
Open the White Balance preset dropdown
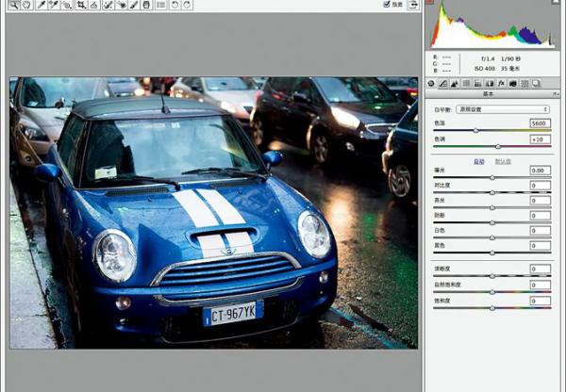click(x=503, y=109)
